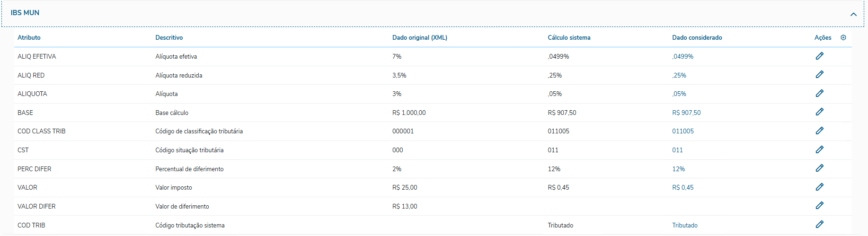The height and width of the screenshot is (236, 868).
Task: Click the edit pencil for VALOR row
Action: 820,187
